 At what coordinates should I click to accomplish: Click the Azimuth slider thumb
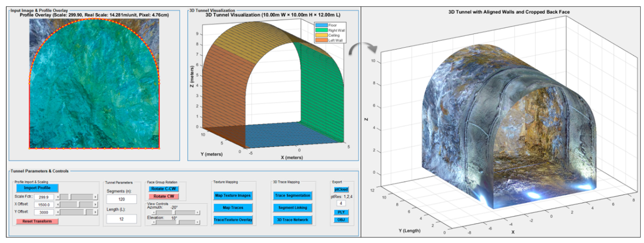tap(174, 213)
